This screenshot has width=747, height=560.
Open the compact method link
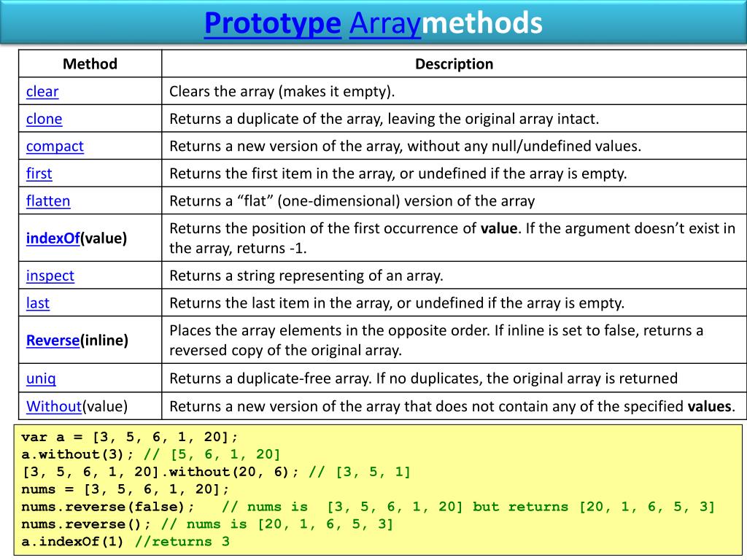click(55, 147)
